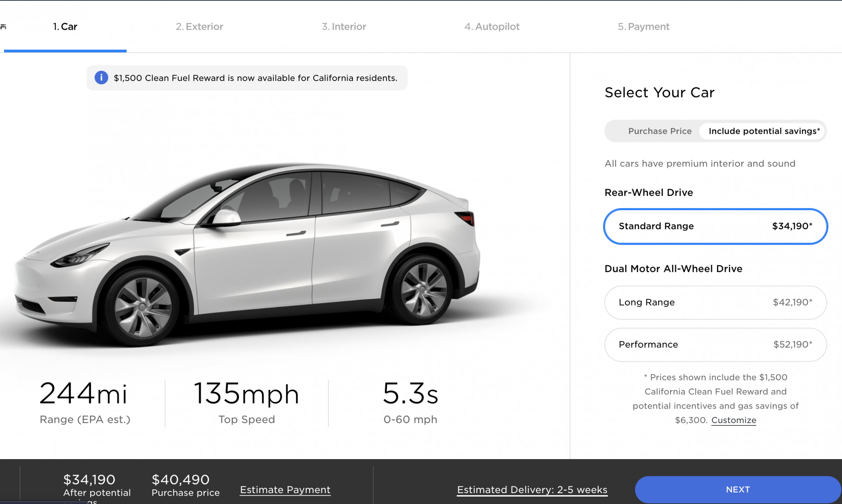Click the $34,190 after savings amount
842x504 pixels.
click(x=89, y=479)
